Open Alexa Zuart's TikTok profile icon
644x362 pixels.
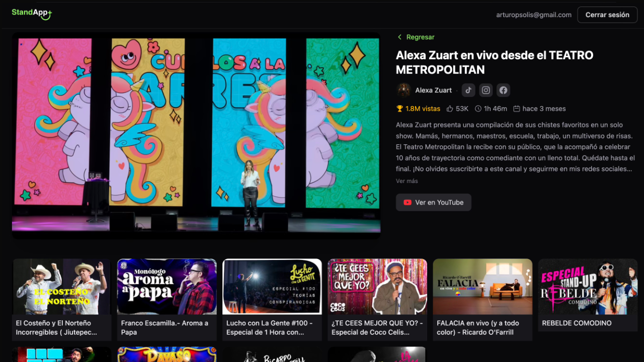point(468,90)
